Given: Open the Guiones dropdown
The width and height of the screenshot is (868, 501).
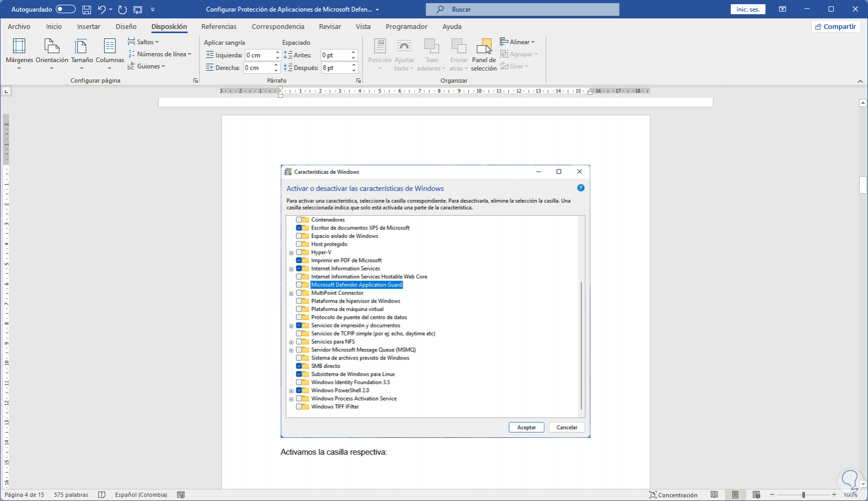Looking at the screenshot, I should (147, 66).
